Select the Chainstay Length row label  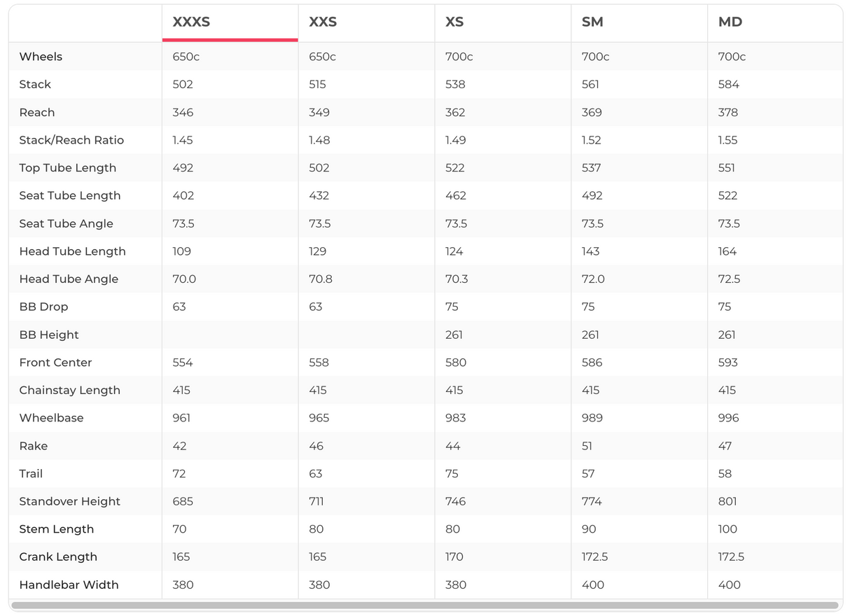70,390
